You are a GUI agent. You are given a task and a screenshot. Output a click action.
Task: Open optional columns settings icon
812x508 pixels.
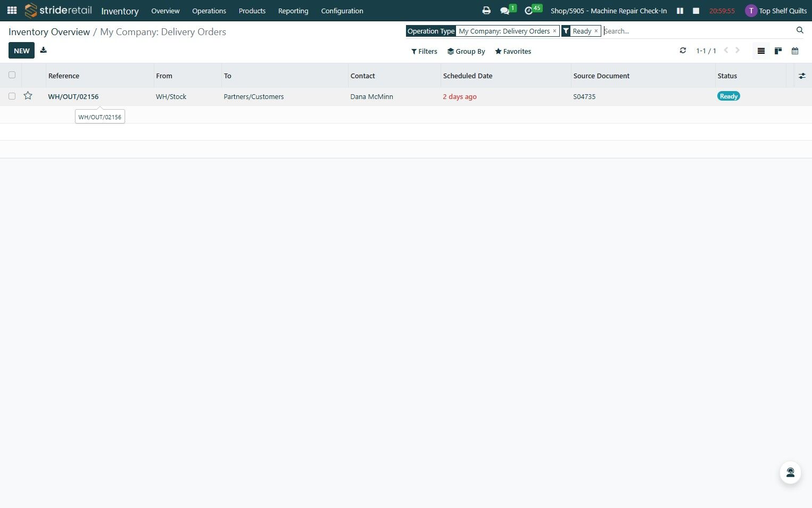point(802,76)
